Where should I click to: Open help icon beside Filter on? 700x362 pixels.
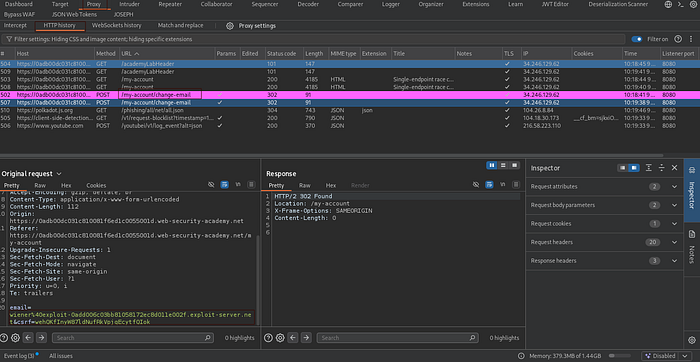click(678, 39)
